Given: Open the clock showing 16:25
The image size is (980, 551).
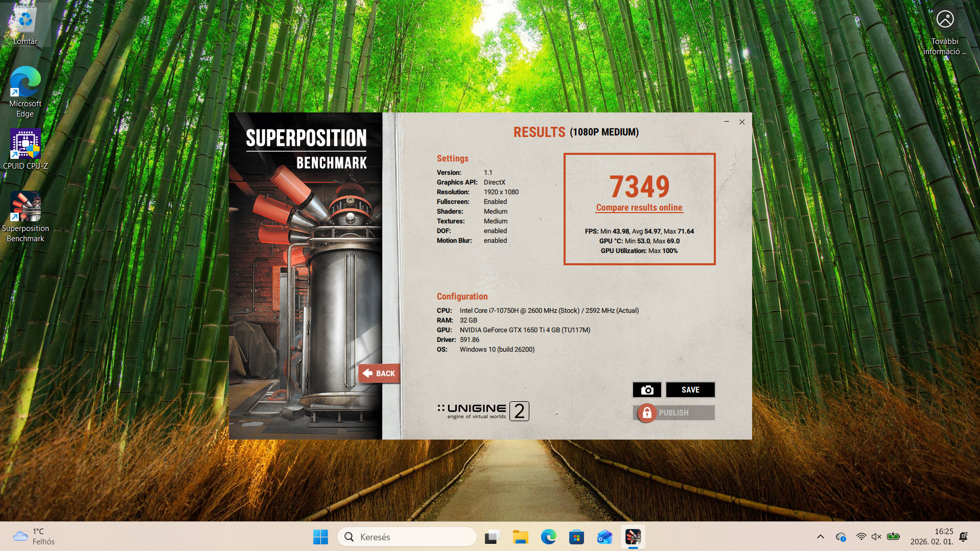Looking at the screenshot, I should (931, 537).
